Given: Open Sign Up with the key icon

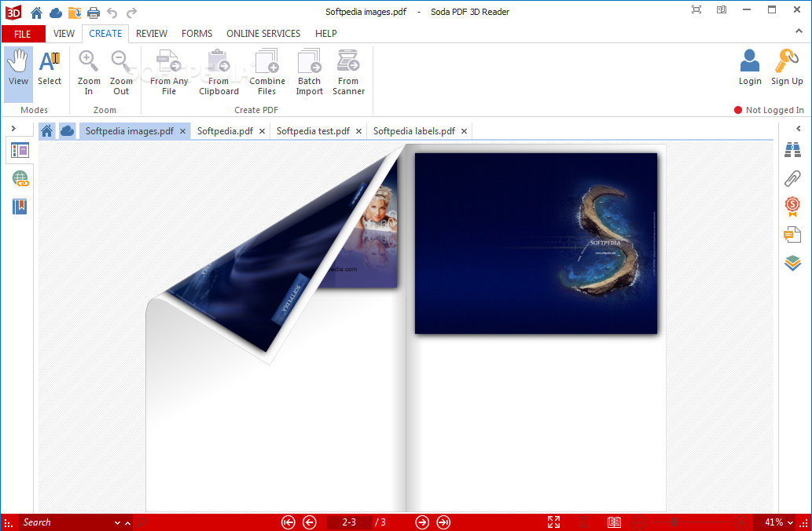Looking at the screenshot, I should (787, 68).
